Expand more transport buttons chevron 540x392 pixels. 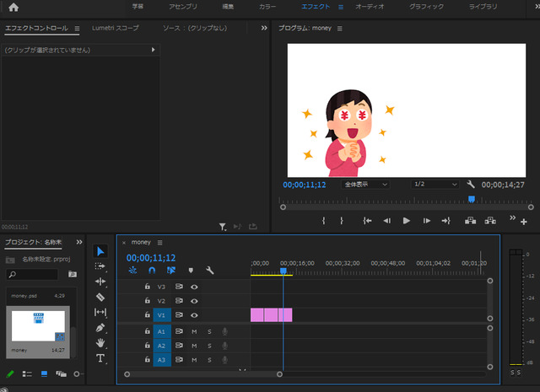(512, 217)
